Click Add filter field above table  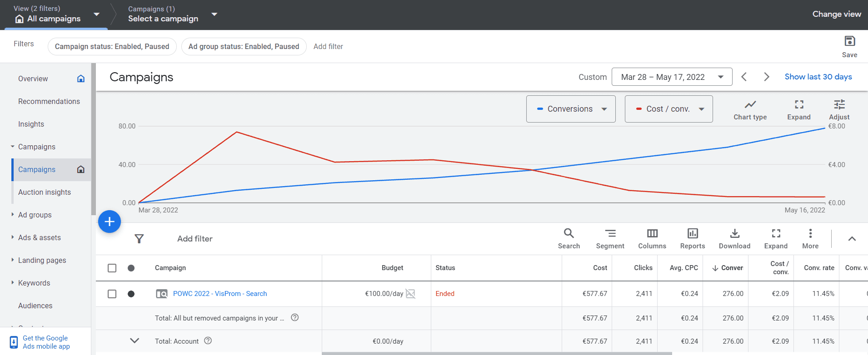click(x=195, y=239)
